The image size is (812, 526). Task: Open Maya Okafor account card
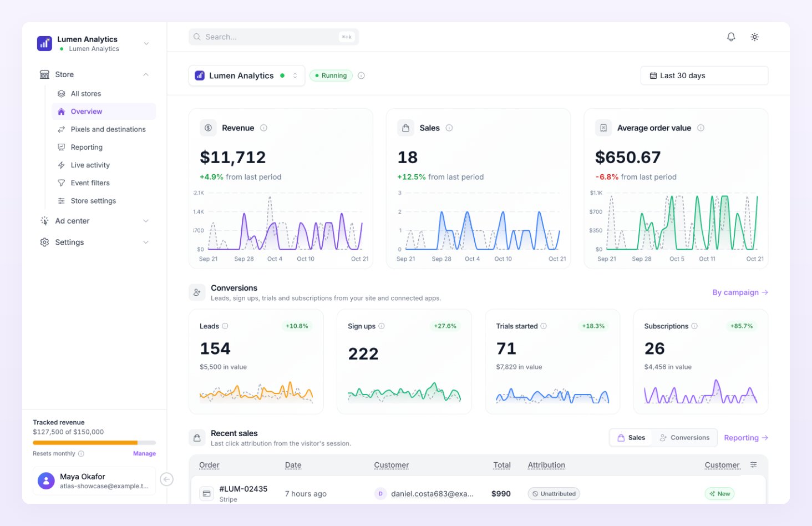pyautogui.click(x=94, y=481)
